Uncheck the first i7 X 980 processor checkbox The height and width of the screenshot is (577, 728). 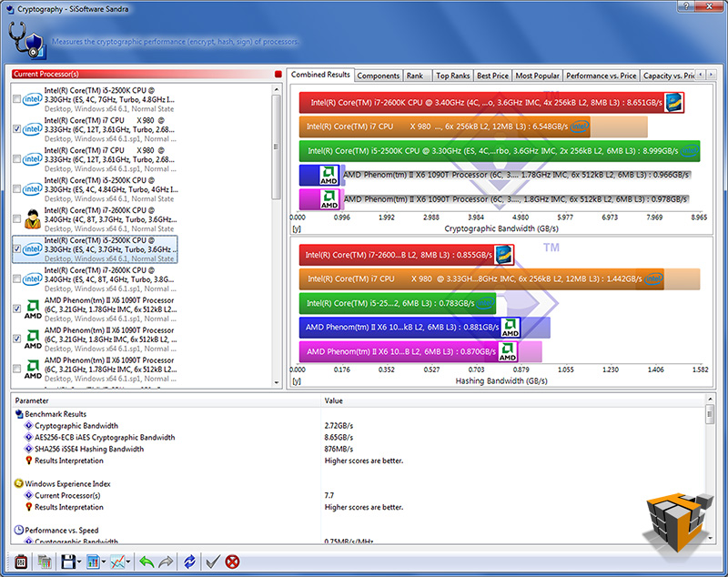tap(16, 129)
